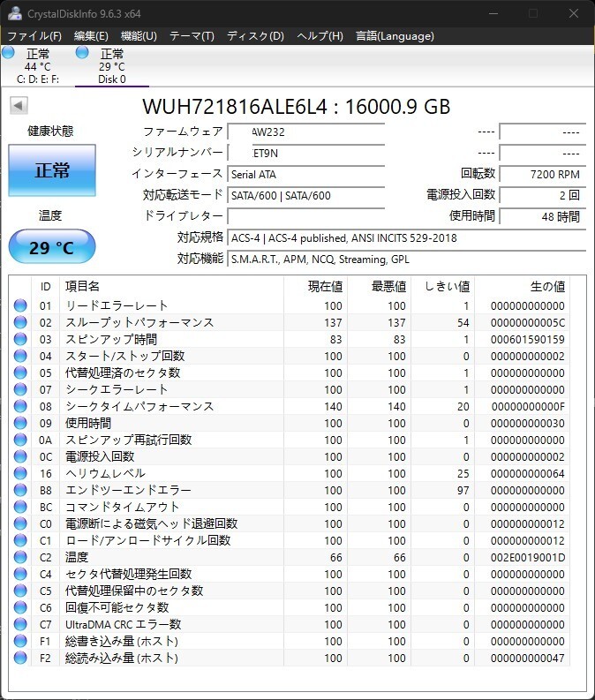
Task: Click raw value 002E0019001D in 温度 row
Action: (528, 557)
